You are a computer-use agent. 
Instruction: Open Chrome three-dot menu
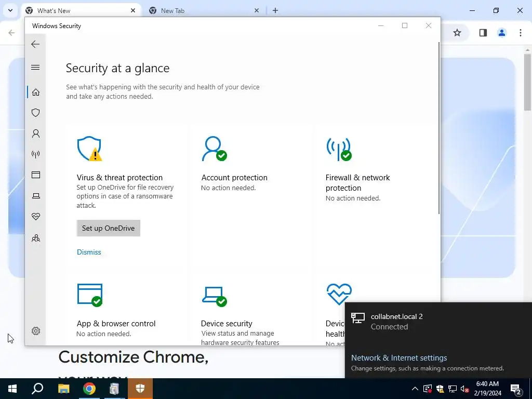[520, 33]
